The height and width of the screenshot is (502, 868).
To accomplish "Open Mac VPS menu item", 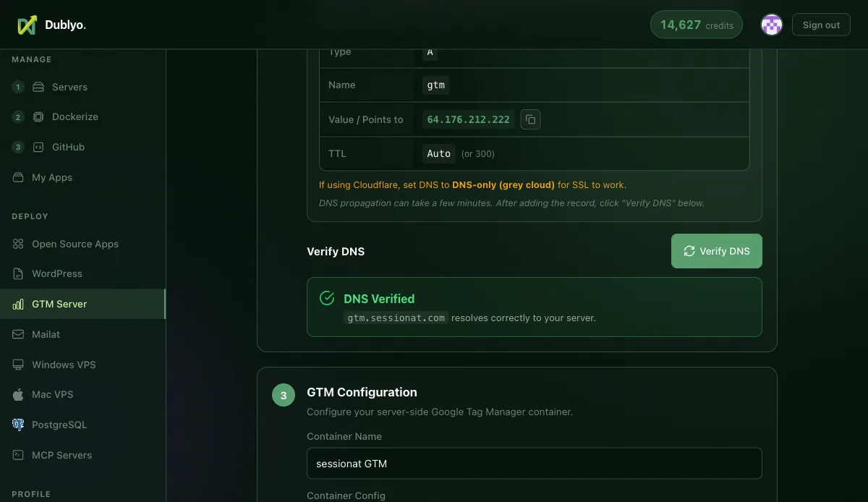I will coord(82,394).
